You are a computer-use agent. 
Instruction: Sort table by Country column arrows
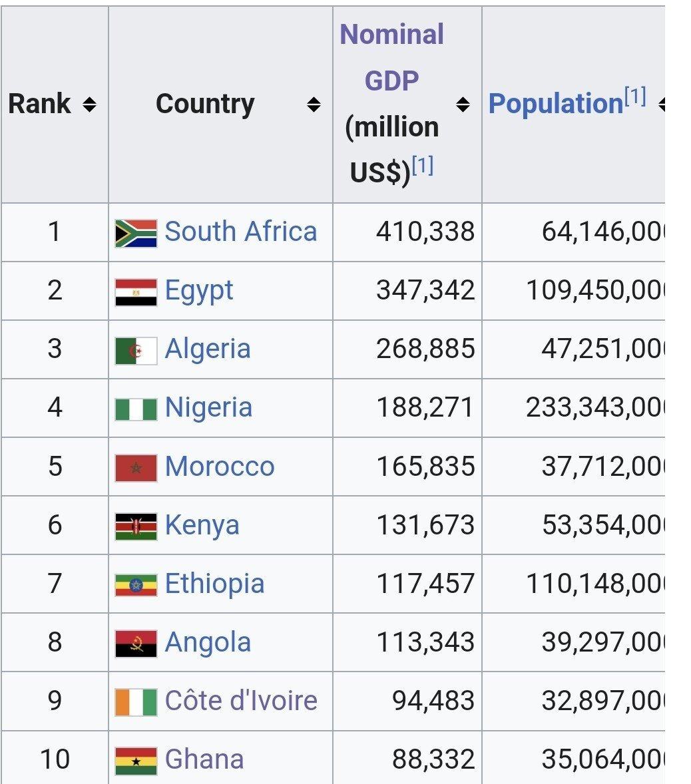pos(314,104)
